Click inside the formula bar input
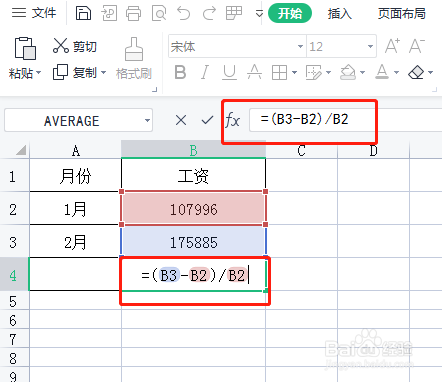The height and width of the screenshot is (382, 442). [345, 120]
